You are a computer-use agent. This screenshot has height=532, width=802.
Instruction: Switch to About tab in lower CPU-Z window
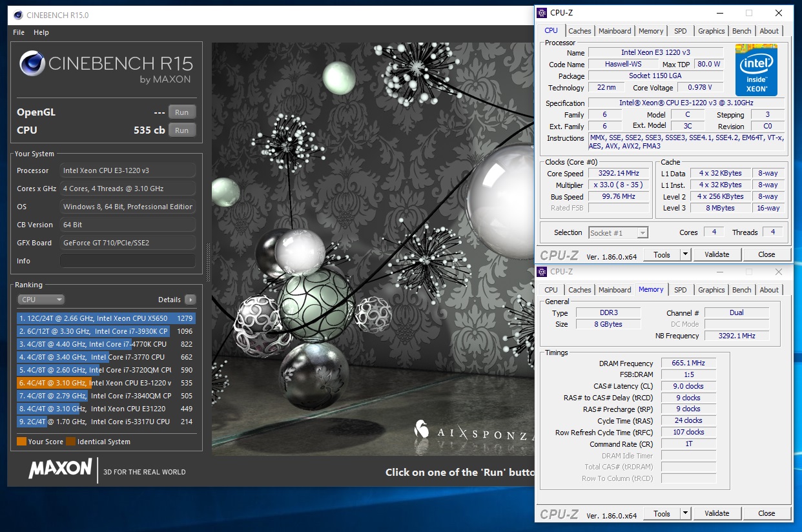click(769, 290)
